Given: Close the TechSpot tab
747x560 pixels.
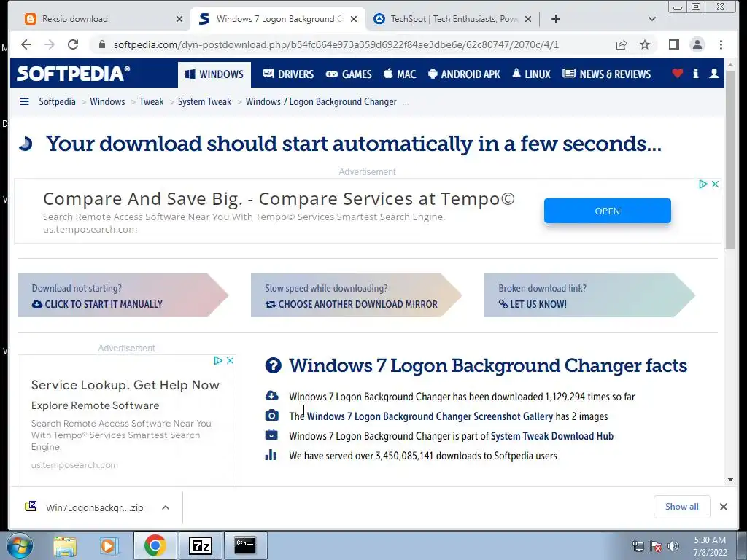Looking at the screenshot, I should point(528,19).
